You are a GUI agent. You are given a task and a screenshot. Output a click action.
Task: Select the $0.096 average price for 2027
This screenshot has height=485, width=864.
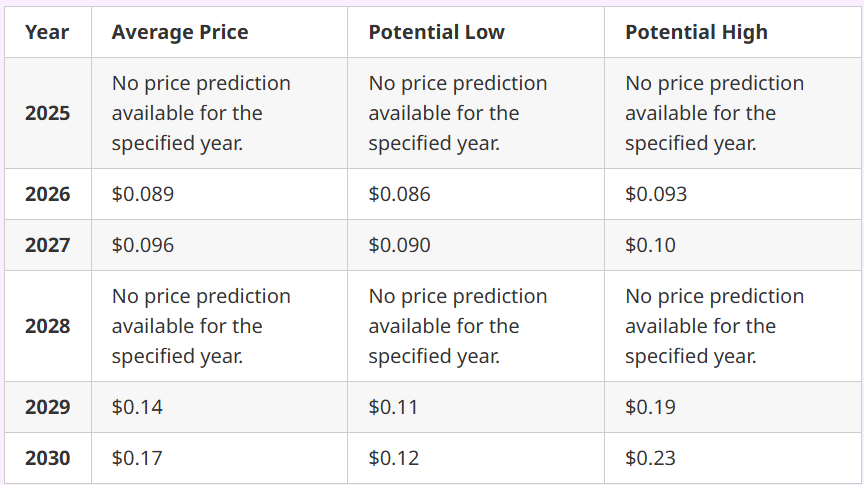tap(143, 245)
